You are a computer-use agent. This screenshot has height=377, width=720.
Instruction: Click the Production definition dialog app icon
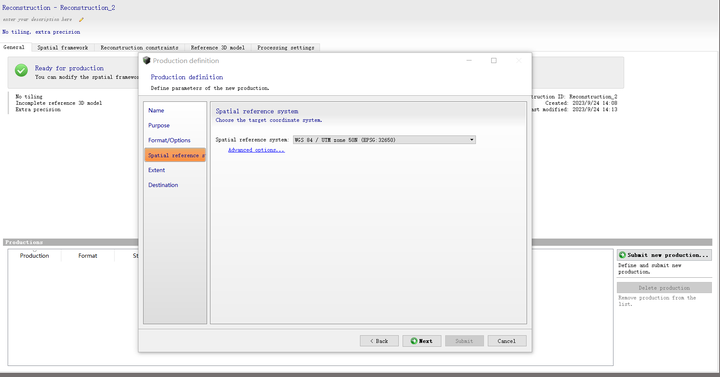point(146,61)
